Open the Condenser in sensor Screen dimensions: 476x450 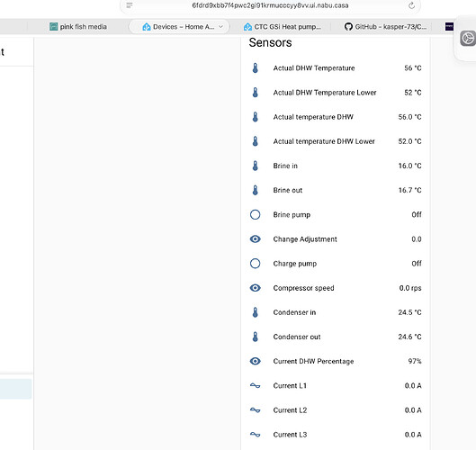pos(336,312)
